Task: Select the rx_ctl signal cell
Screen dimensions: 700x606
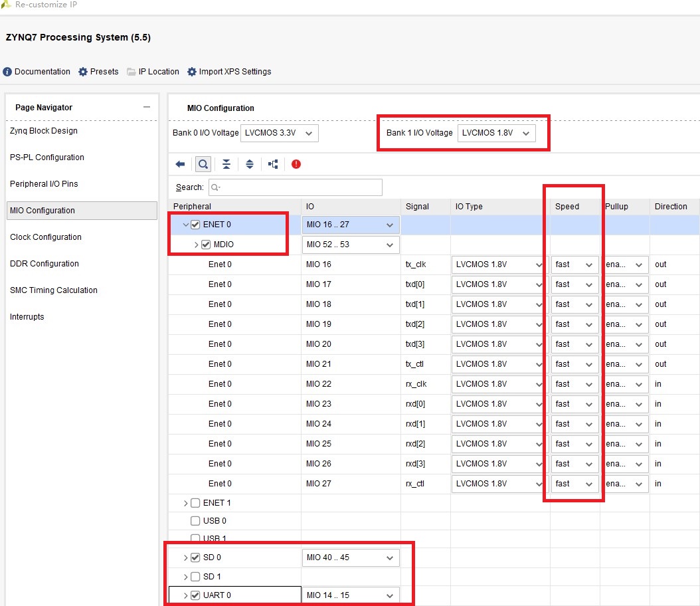Action: tap(426, 484)
